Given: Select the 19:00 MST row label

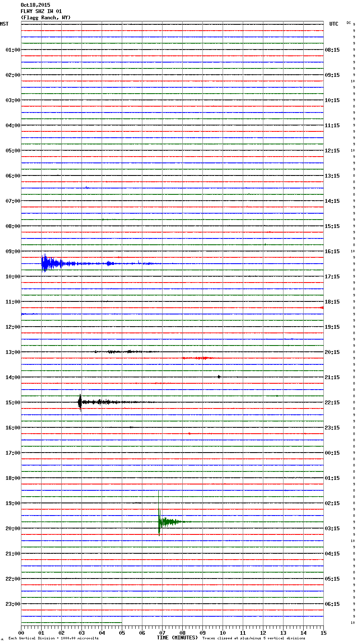Looking at the screenshot, I should coord(13,503).
